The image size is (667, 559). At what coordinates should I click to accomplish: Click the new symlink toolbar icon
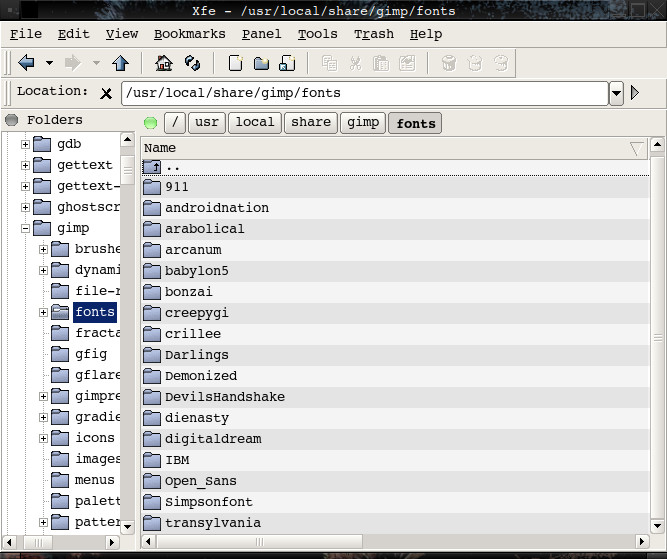click(287, 63)
